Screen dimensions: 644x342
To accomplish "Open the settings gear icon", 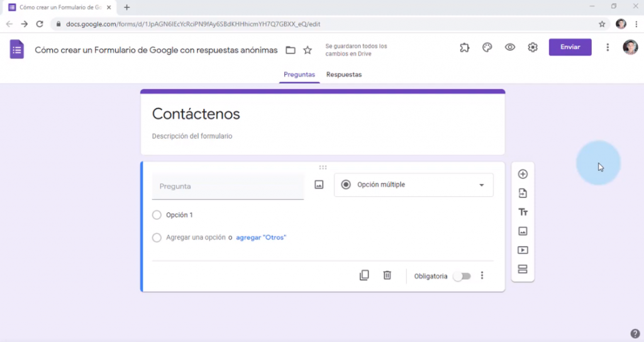I will pos(533,48).
